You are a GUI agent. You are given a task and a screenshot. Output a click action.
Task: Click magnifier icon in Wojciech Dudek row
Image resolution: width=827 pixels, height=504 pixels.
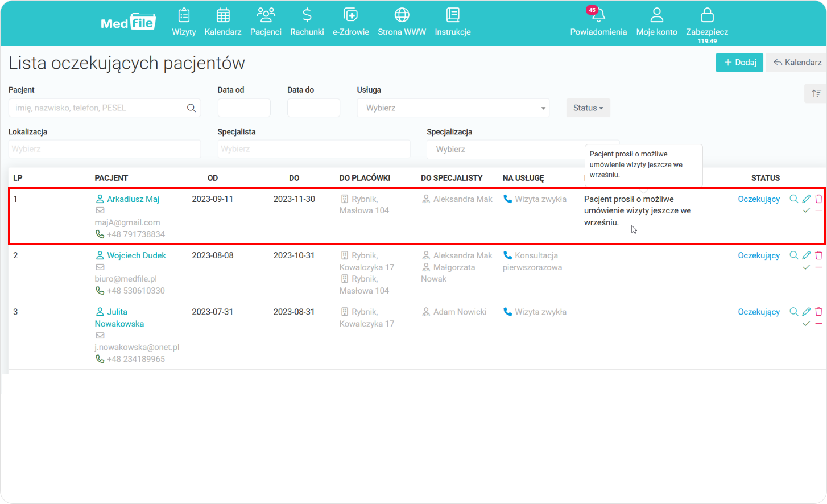pos(794,255)
